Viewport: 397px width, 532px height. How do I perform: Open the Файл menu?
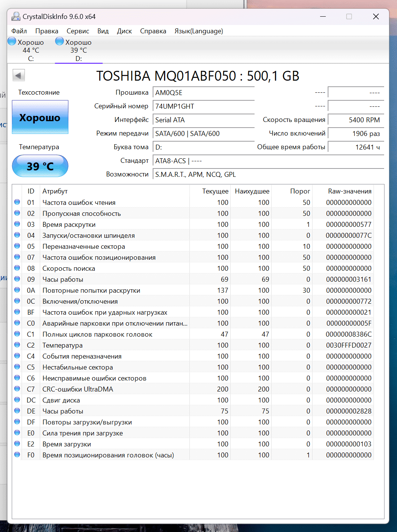tap(19, 31)
